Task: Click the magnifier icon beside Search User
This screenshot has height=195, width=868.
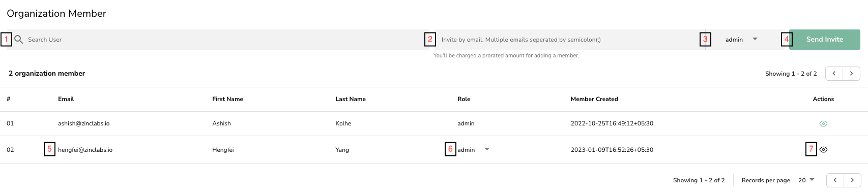Action: tap(18, 40)
